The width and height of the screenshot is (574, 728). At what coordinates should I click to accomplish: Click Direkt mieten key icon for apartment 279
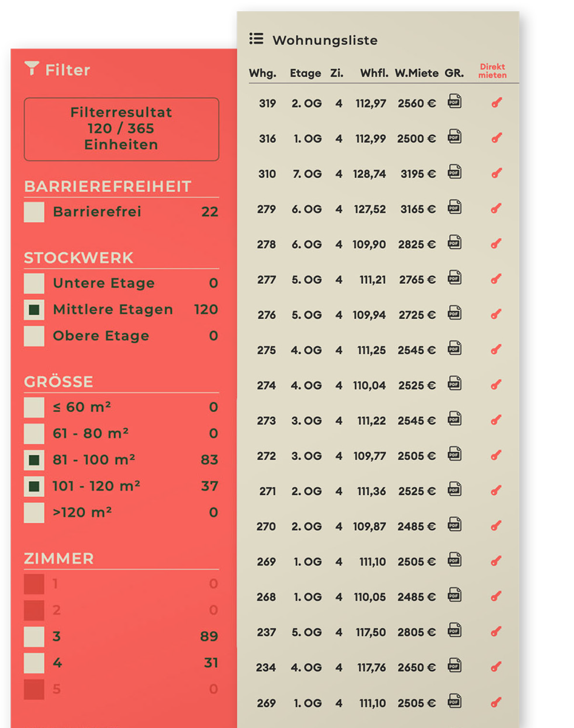coord(496,209)
